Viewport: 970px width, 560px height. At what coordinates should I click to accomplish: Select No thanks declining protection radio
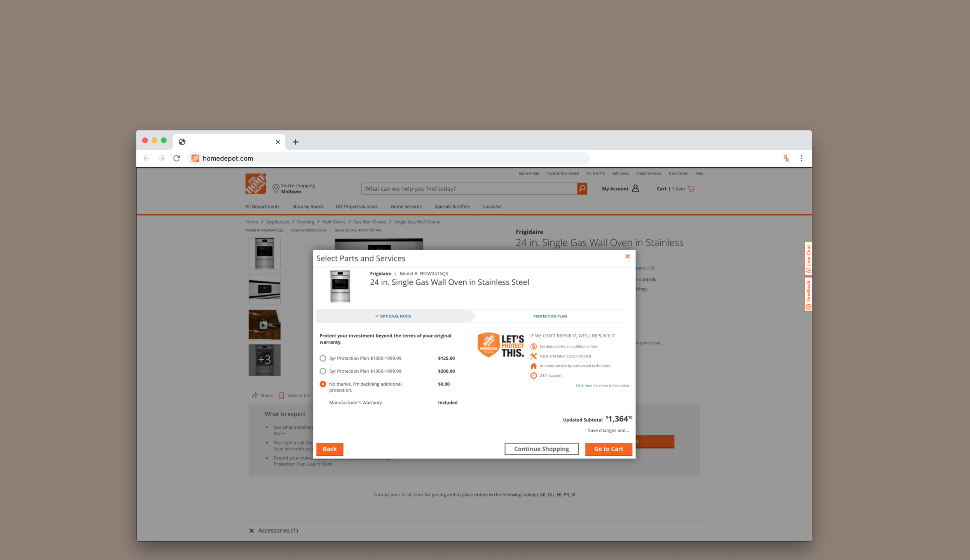pyautogui.click(x=323, y=384)
